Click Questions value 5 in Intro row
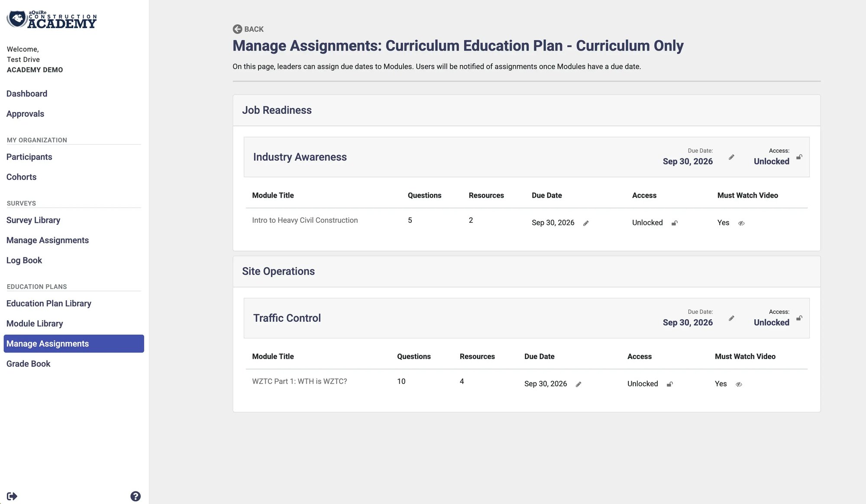Image resolution: width=866 pixels, height=504 pixels. click(410, 220)
